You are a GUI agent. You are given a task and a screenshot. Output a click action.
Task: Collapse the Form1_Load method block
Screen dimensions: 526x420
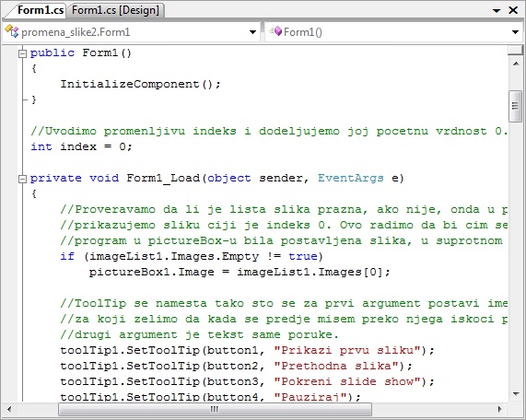[22, 179]
